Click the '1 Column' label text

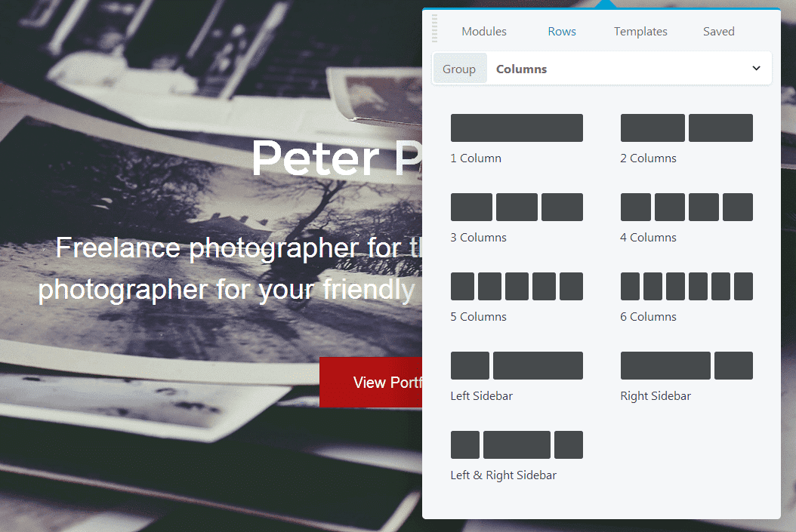[x=476, y=158]
